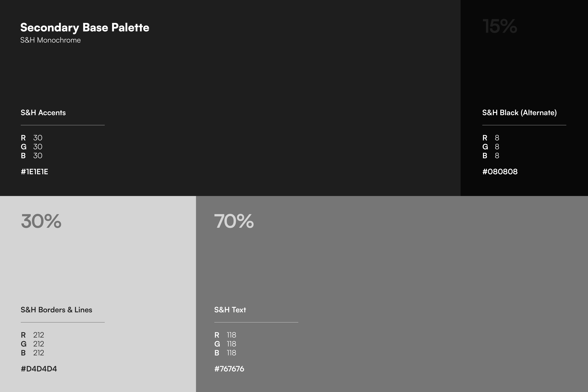Click the faint 15% percentage text

(x=500, y=26)
